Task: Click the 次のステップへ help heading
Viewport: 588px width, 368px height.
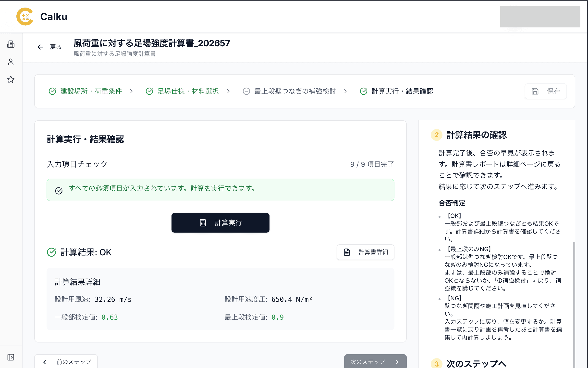Action: 476,364
